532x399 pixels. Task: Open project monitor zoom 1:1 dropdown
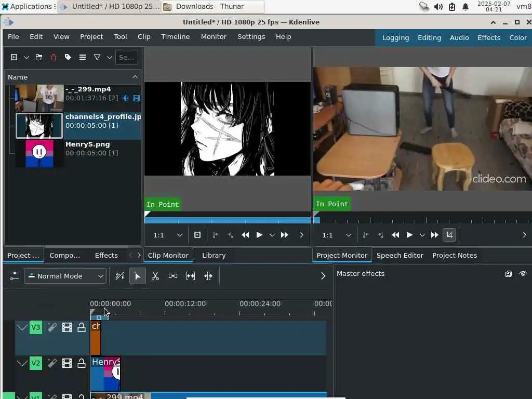[x=336, y=235]
